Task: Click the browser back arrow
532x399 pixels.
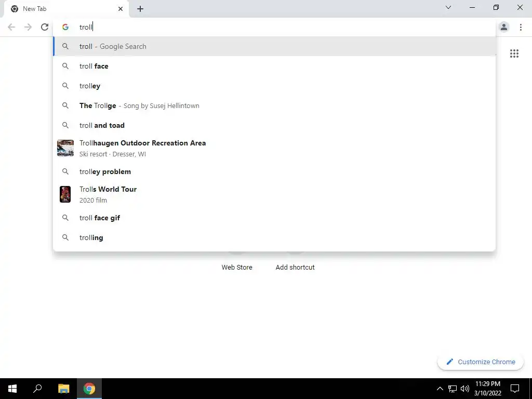Action: pyautogui.click(x=11, y=27)
